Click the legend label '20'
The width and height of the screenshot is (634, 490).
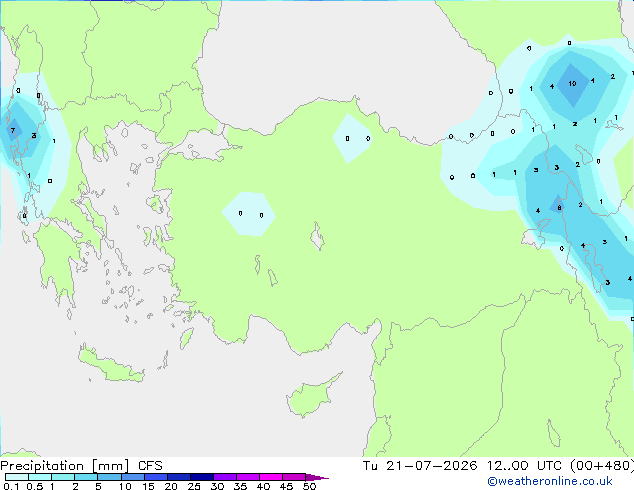pos(171,486)
